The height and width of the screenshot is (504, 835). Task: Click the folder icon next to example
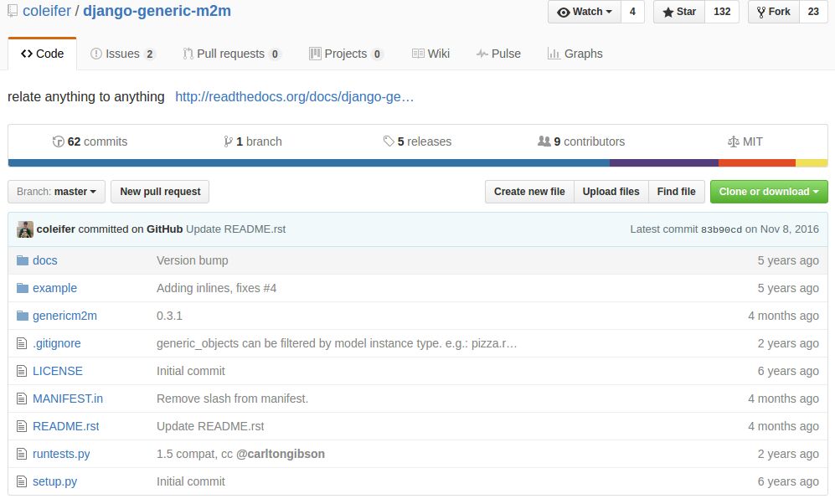click(x=23, y=288)
